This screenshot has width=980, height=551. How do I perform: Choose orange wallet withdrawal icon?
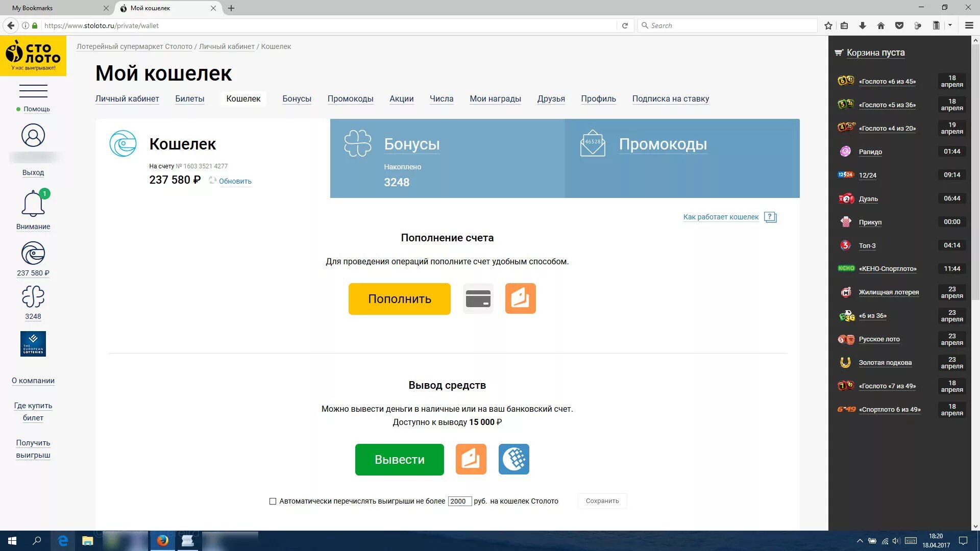[471, 459]
